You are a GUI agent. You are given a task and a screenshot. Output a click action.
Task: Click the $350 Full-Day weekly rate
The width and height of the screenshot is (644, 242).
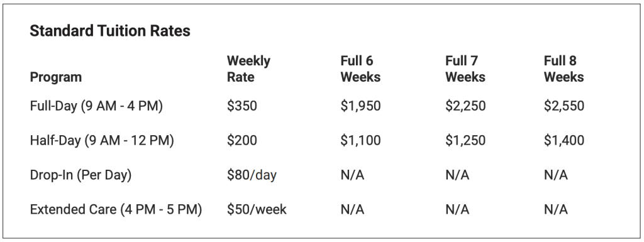pyautogui.click(x=242, y=106)
